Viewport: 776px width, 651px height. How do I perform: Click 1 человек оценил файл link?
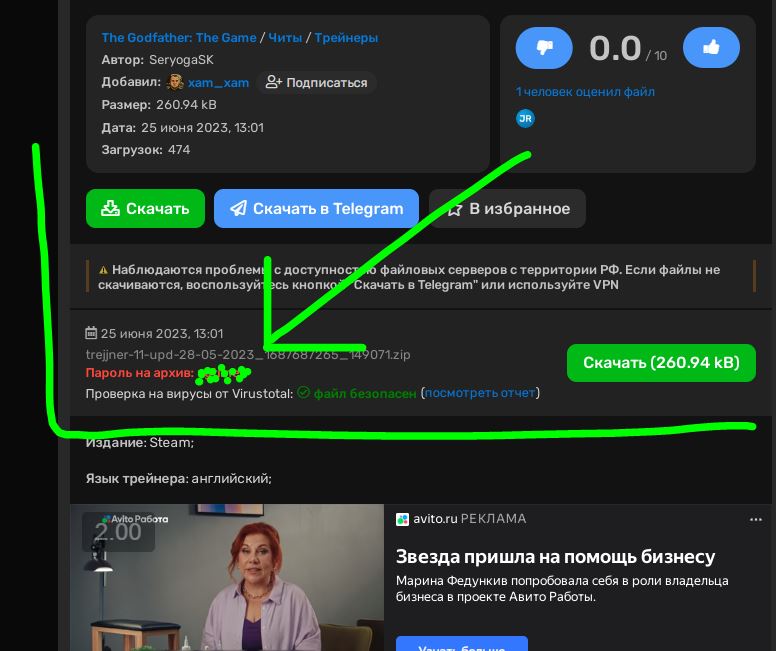(585, 92)
